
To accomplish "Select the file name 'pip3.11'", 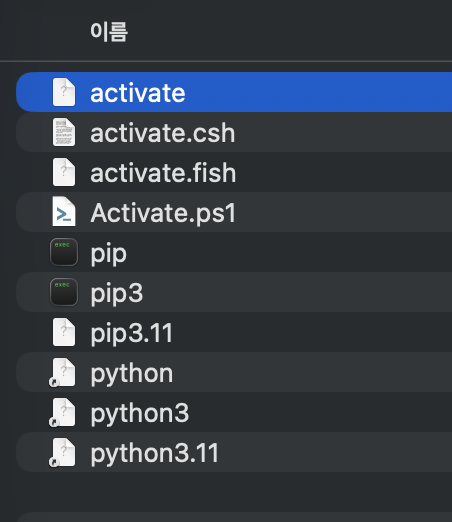I will (132, 334).
